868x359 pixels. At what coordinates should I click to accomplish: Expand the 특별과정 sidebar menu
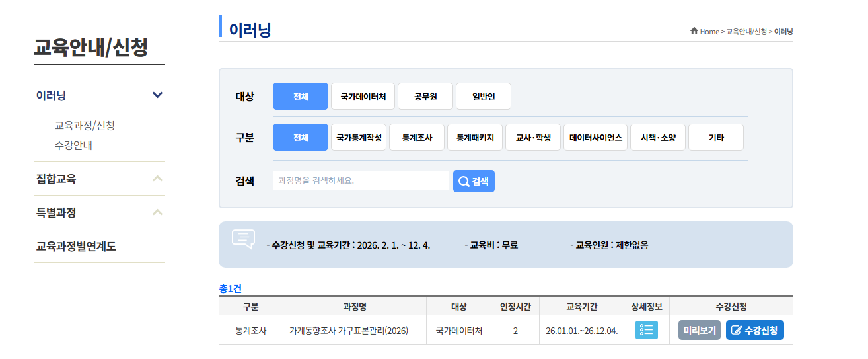157,212
